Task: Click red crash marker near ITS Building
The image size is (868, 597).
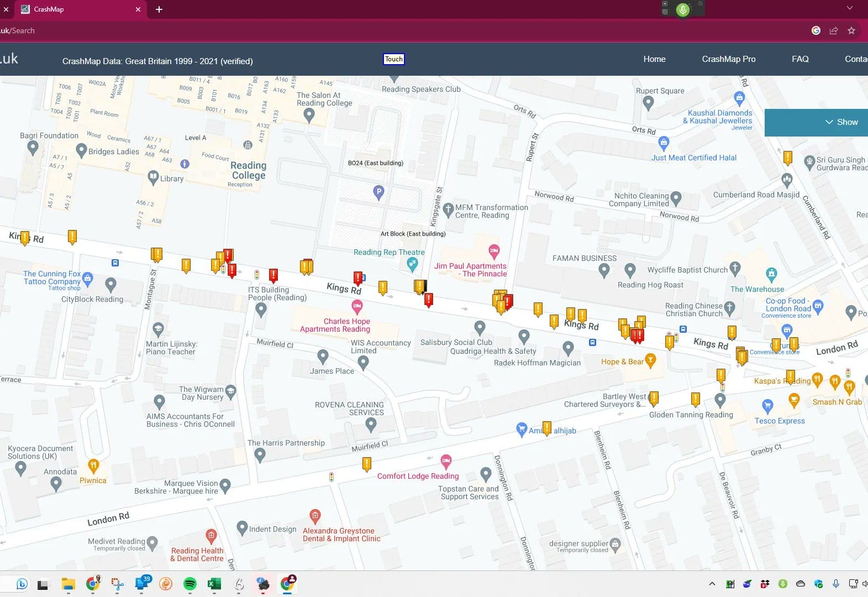Action: click(273, 275)
